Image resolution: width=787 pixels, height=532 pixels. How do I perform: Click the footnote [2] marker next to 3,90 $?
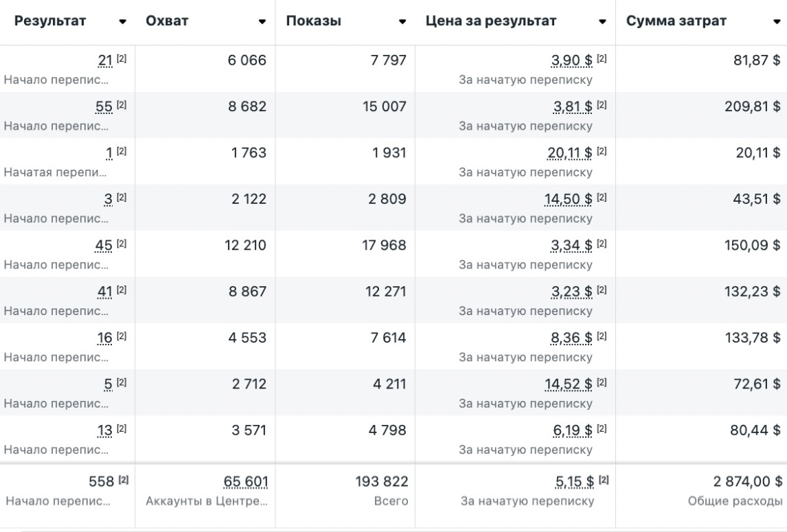(602, 60)
